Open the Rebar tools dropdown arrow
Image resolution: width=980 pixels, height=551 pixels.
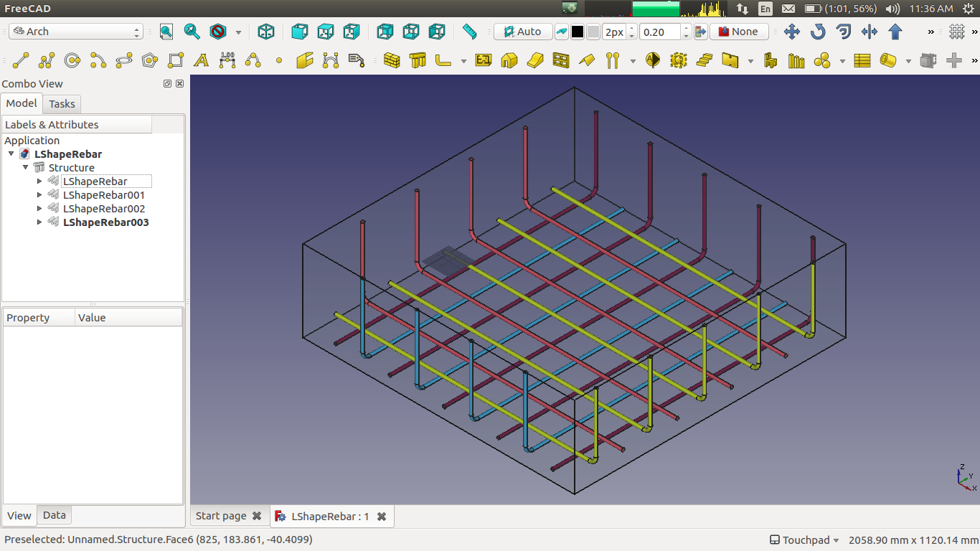point(463,61)
